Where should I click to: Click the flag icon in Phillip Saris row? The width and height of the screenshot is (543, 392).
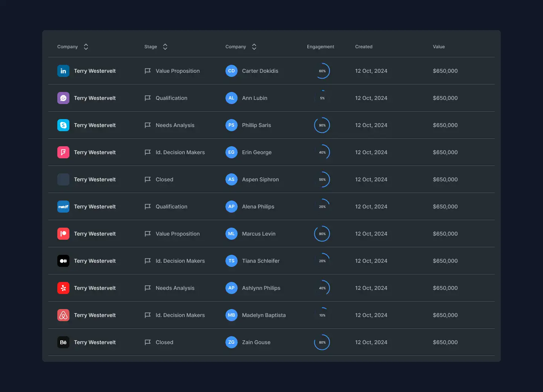pyautogui.click(x=148, y=125)
